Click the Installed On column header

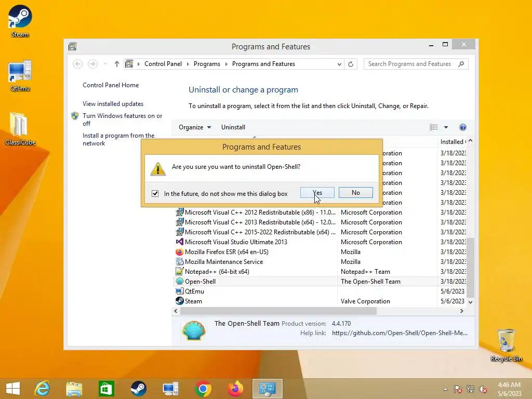[x=453, y=141]
